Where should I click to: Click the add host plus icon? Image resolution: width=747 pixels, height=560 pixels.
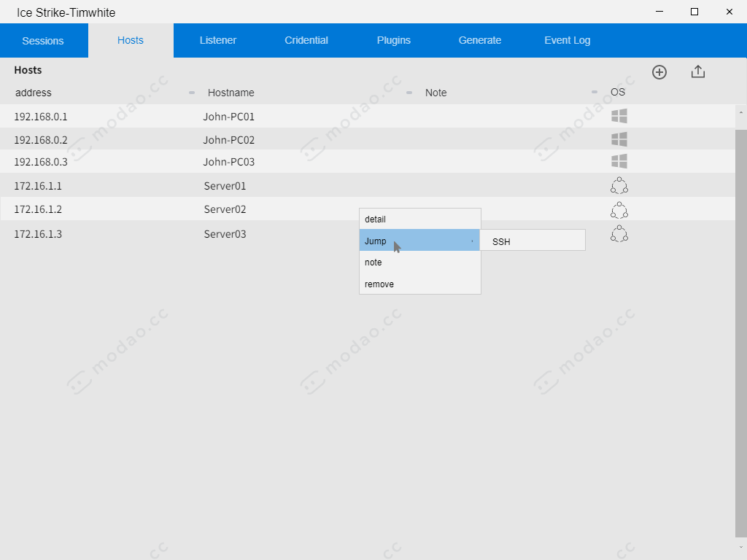coord(659,71)
